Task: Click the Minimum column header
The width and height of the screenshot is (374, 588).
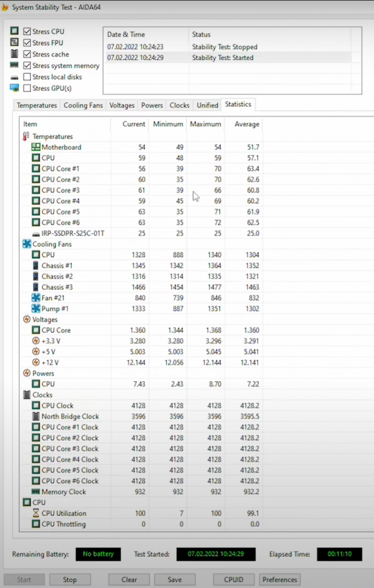Action: [168, 124]
